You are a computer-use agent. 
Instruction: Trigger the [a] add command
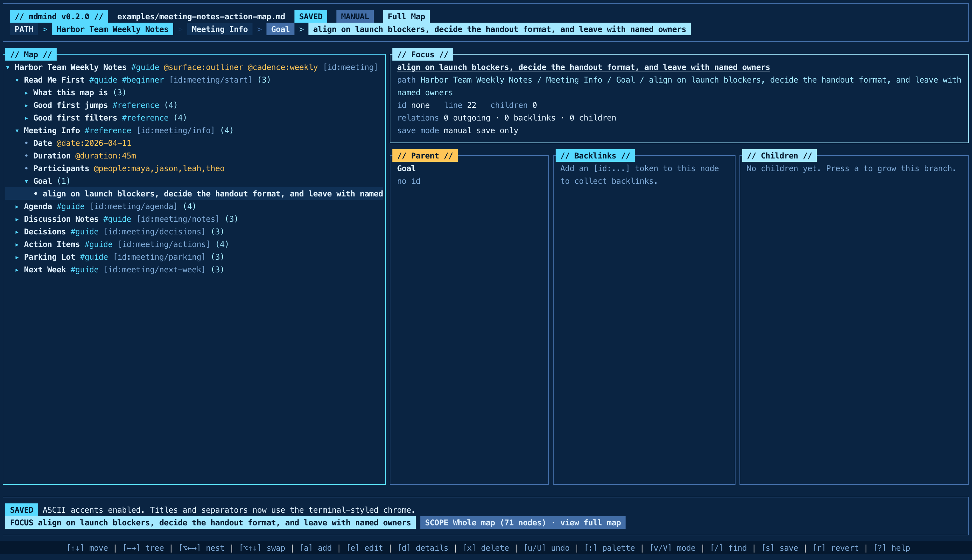pos(316,548)
